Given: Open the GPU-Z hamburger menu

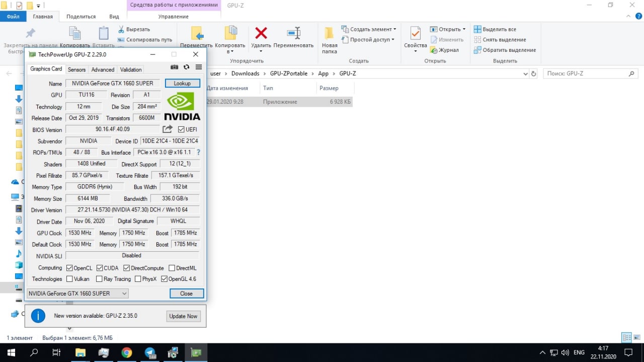Looking at the screenshot, I should pyautogui.click(x=199, y=67).
